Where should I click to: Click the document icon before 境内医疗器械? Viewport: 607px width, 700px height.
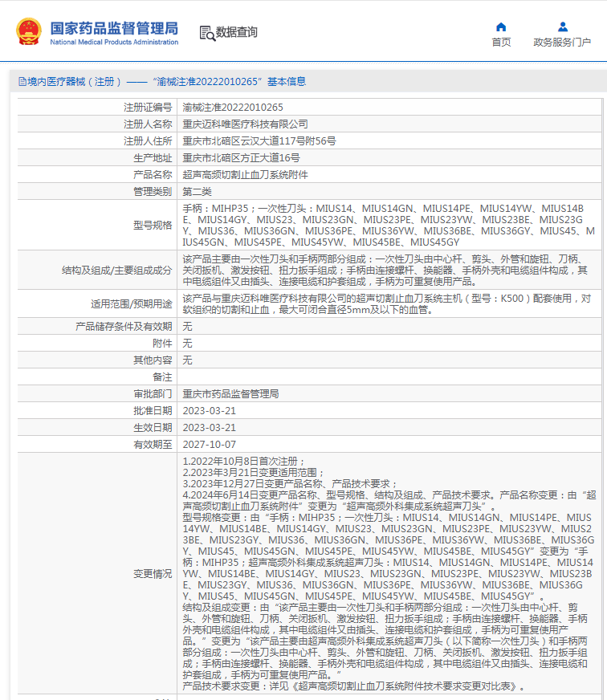(x=22, y=82)
